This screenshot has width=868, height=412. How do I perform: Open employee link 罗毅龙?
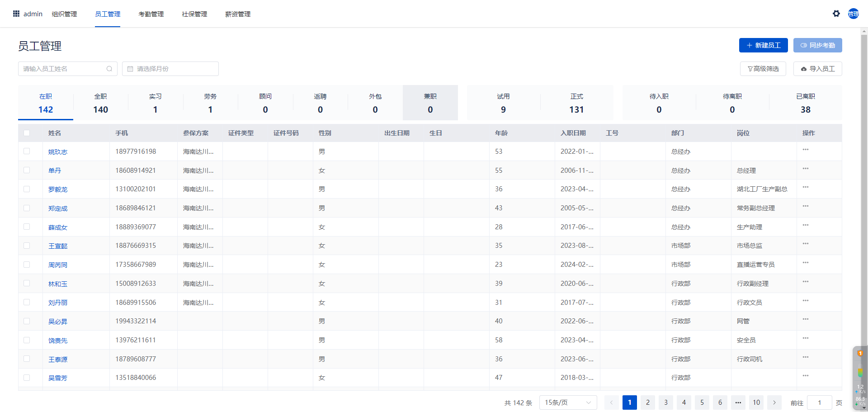pos(58,189)
